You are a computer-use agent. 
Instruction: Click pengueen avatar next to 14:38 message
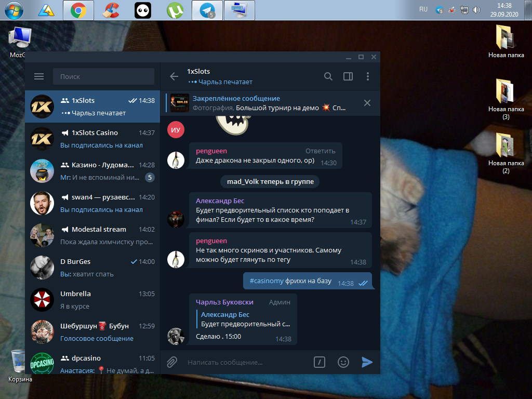pyautogui.click(x=176, y=260)
